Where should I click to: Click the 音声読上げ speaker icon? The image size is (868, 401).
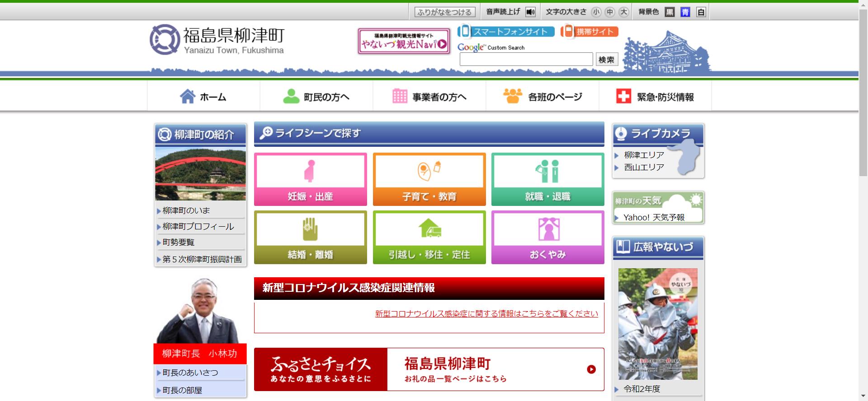point(531,12)
